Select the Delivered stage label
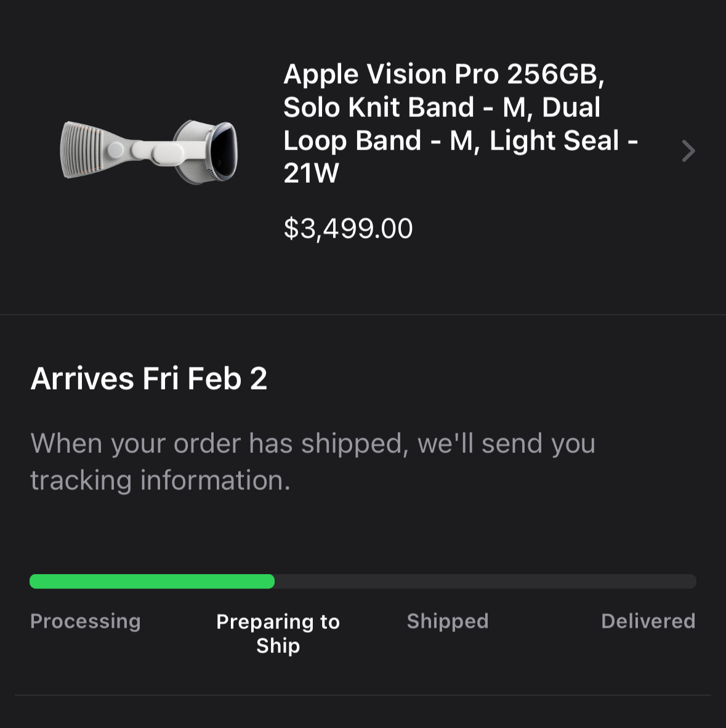This screenshot has height=728, width=726. pyautogui.click(x=648, y=621)
